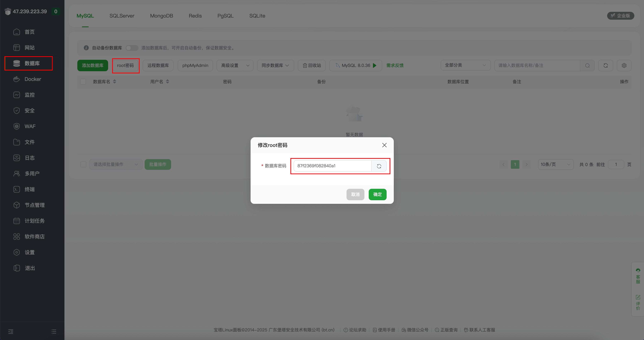Tick the bottom batch selection checkbox

pyautogui.click(x=84, y=164)
